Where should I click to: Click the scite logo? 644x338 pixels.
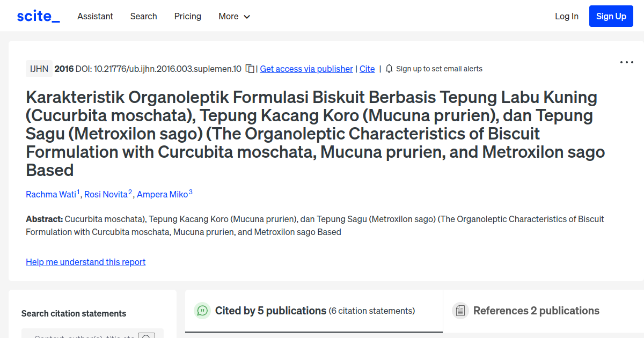pyautogui.click(x=38, y=16)
